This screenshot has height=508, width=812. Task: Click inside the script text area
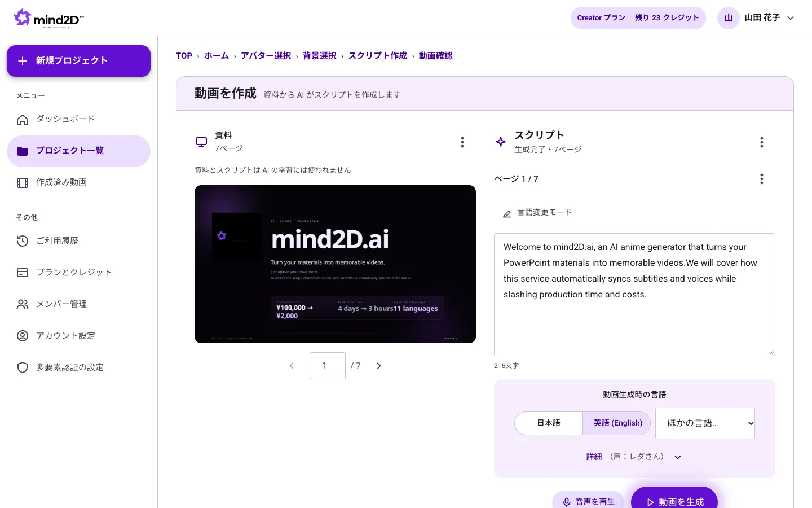pos(634,295)
